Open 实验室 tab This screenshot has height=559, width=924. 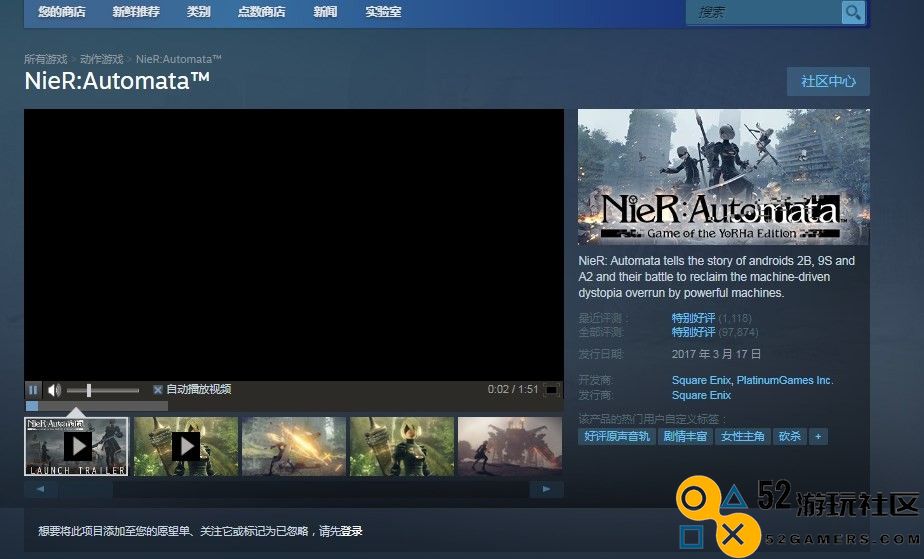[383, 11]
